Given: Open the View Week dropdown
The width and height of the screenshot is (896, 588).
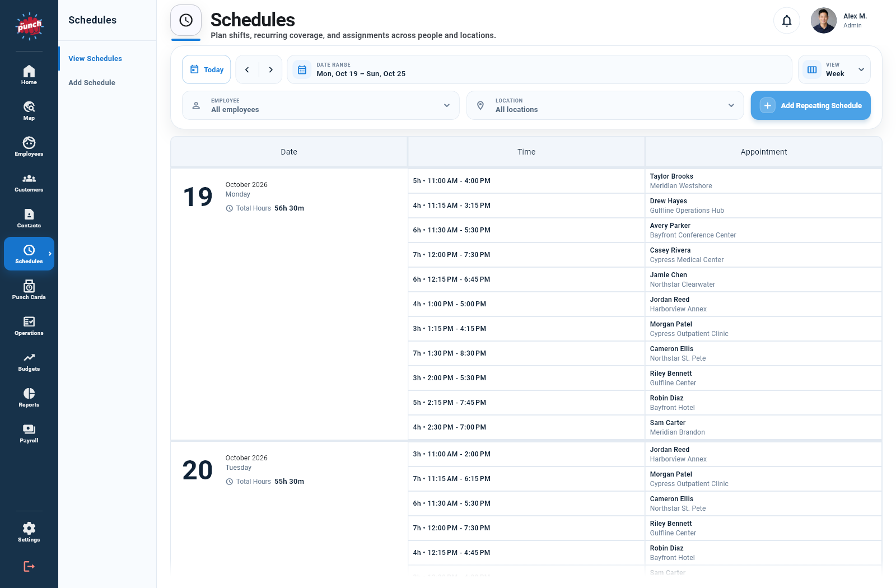Looking at the screenshot, I should coord(834,69).
